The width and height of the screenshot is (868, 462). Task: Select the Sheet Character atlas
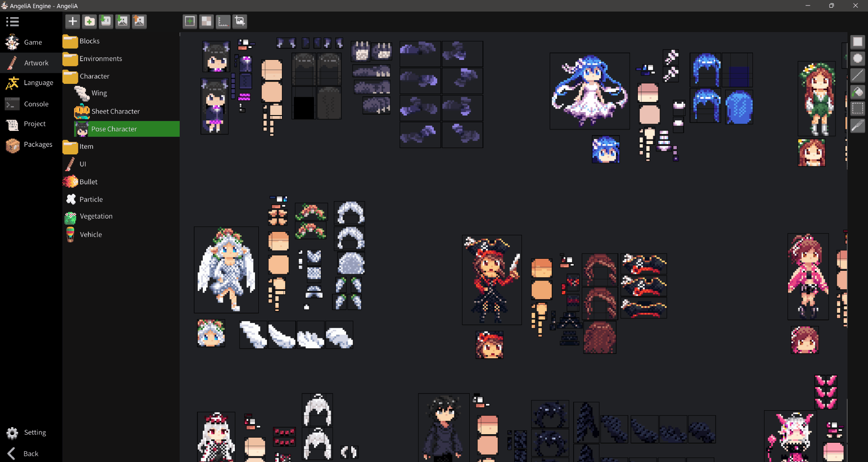click(x=116, y=111)
